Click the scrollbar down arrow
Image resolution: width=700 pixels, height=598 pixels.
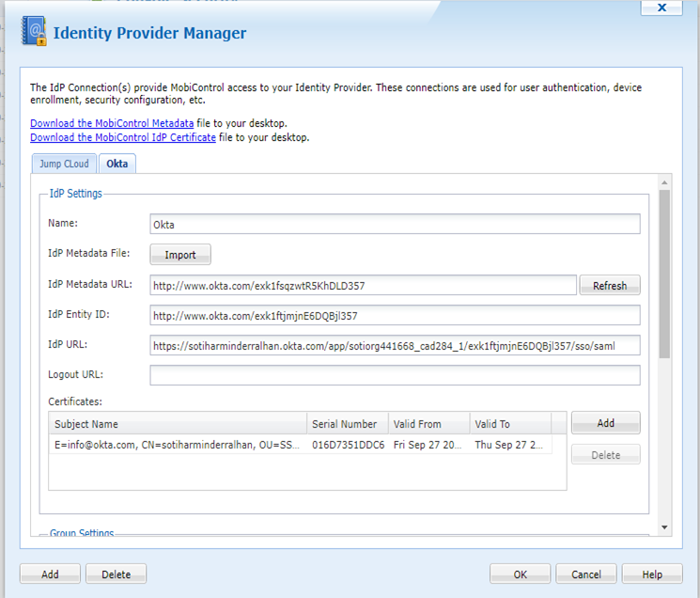pyautogui.click(x=664, y=527)
